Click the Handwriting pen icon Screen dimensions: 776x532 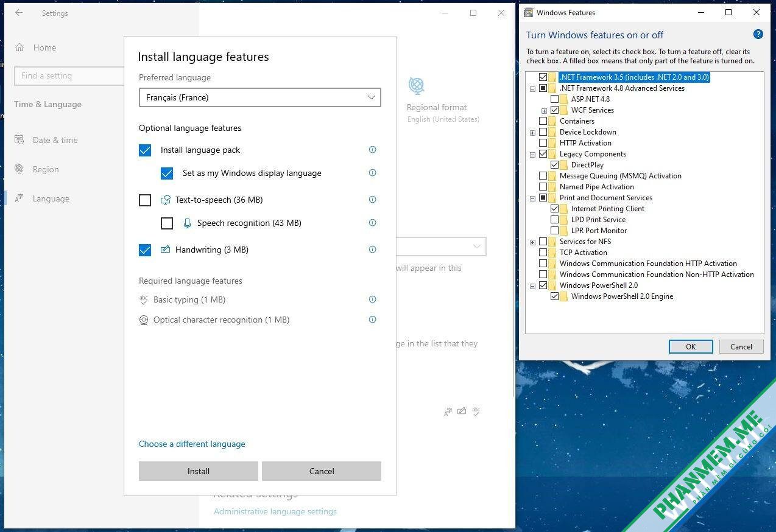(x=165, y=250)
